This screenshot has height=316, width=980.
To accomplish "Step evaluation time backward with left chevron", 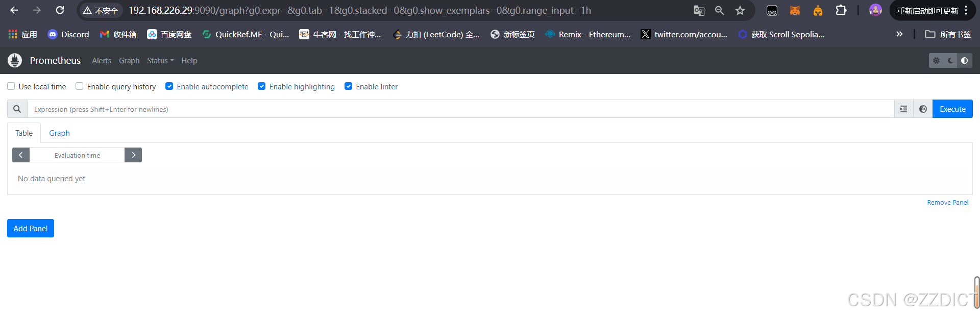I will pos(21,155).
